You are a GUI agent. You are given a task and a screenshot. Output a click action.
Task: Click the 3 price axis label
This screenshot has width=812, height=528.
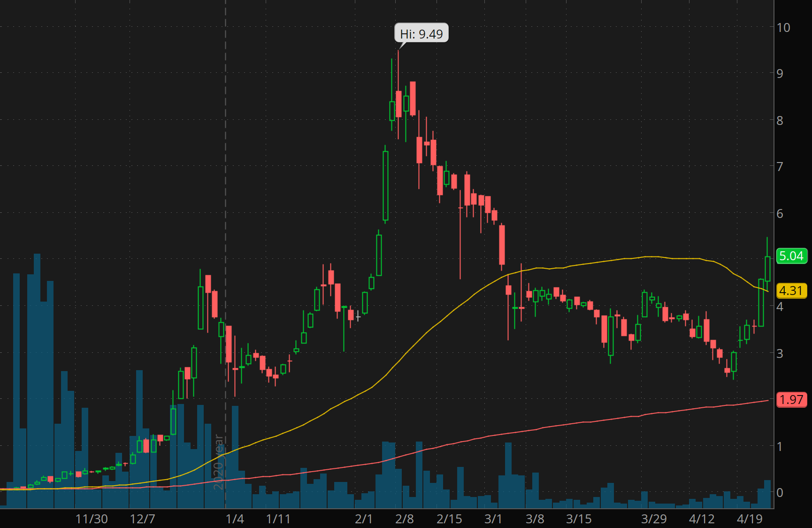click(780, 354)
